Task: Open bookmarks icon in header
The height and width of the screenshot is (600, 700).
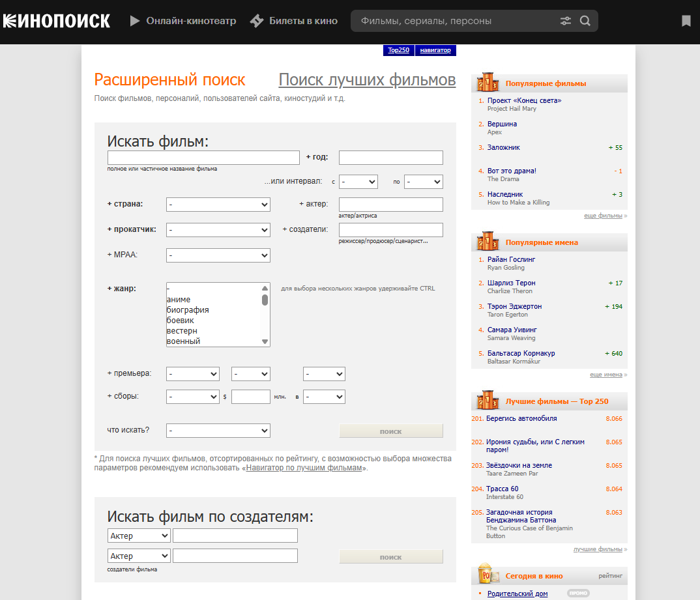Action: (x=686, y=21)
